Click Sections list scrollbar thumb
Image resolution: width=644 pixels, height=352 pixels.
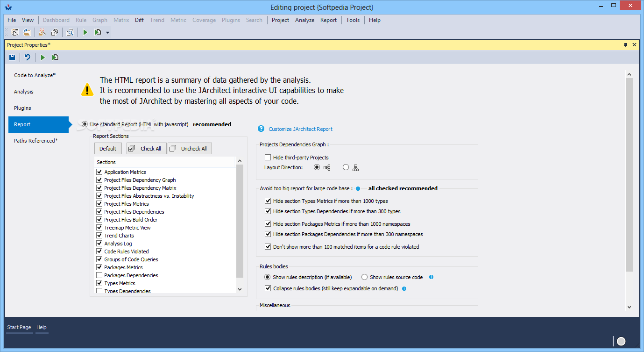point(240,222)
